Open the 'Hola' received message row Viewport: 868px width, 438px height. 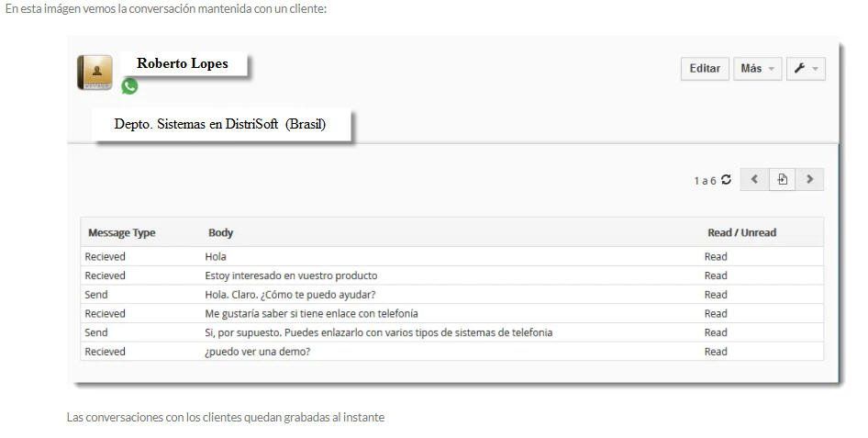click(x=451, y=256)
